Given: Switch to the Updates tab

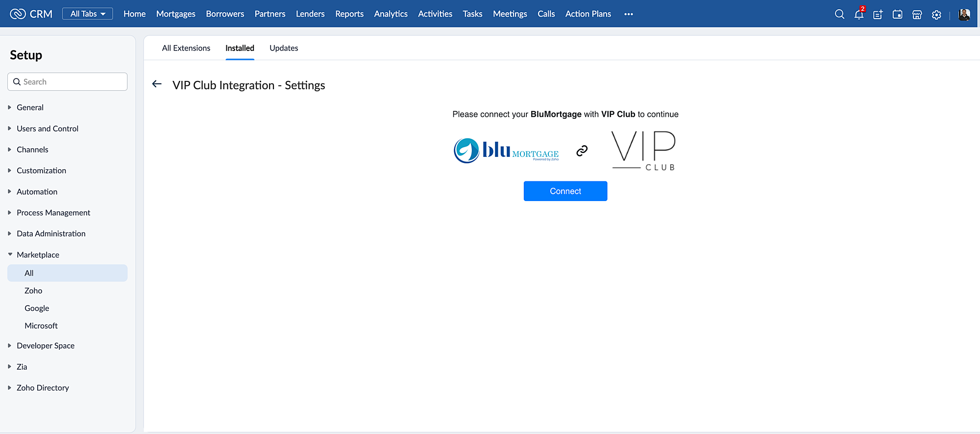Looking at the screenshot, I should 284,48.
